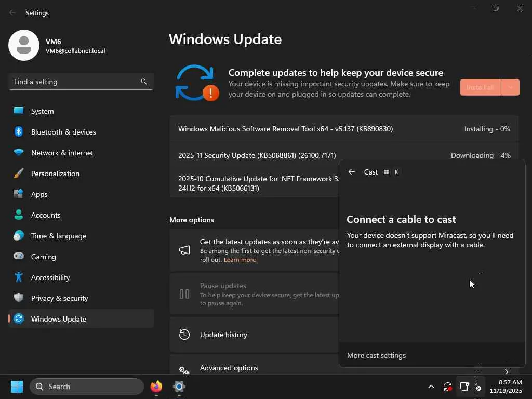Click the update status sync icon with warning

pyautogui.click(x=197, y=83)
